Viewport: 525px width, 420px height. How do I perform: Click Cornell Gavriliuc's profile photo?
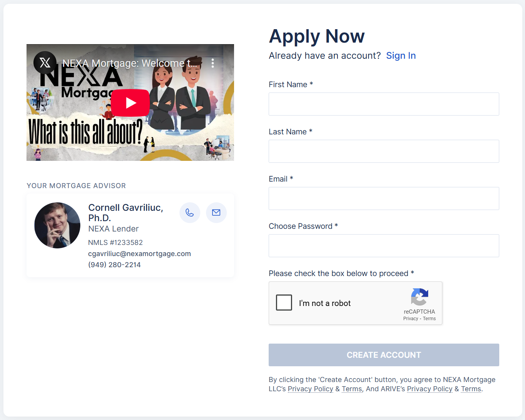tap(57, 225)
